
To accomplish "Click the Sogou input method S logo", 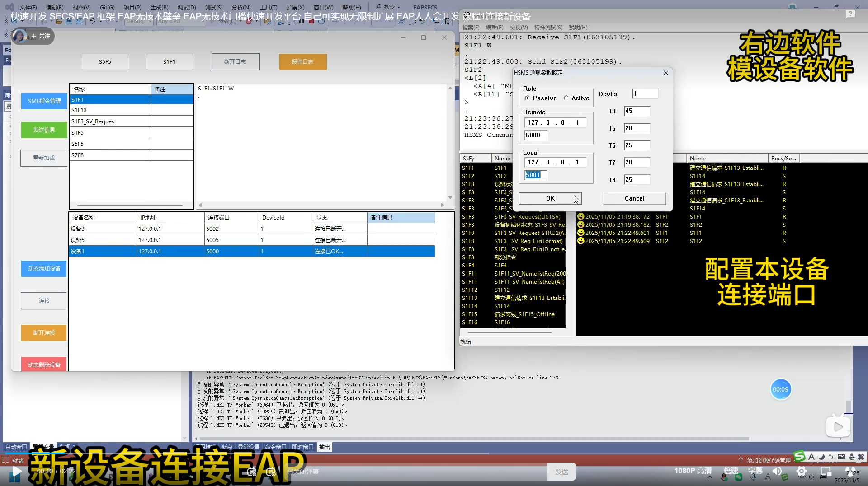I will point(799,457).
